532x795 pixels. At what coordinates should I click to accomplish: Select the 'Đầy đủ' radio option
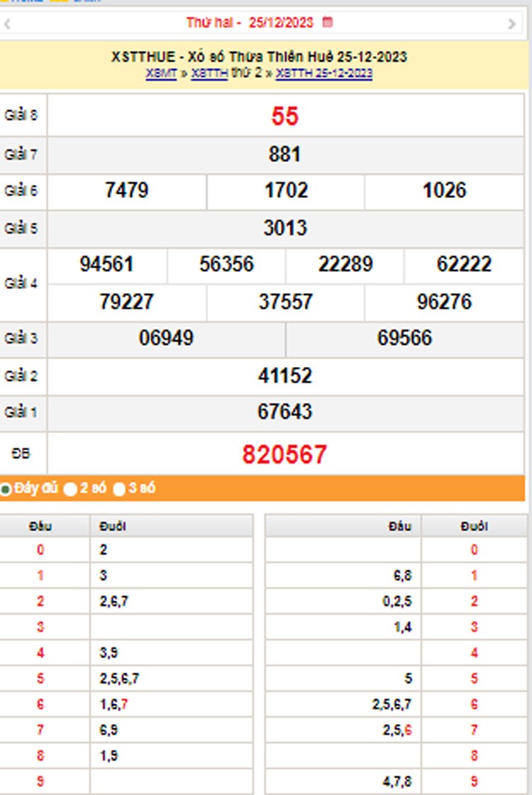6,489
